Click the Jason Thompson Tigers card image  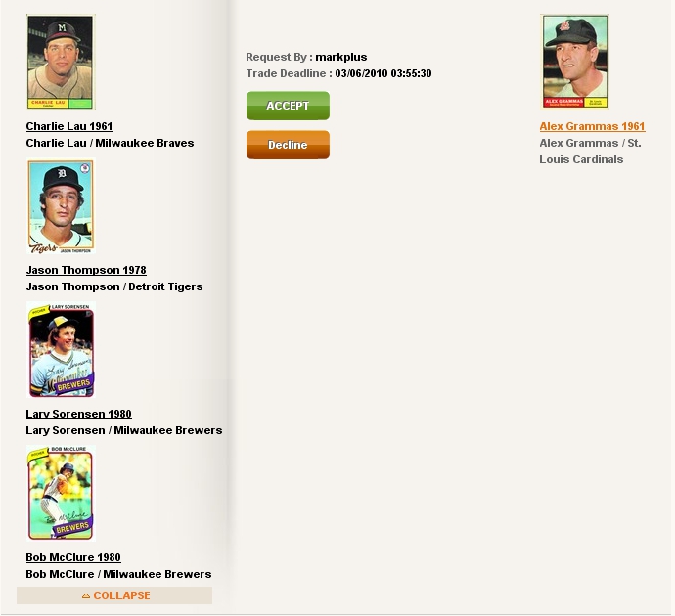(61, 206)
